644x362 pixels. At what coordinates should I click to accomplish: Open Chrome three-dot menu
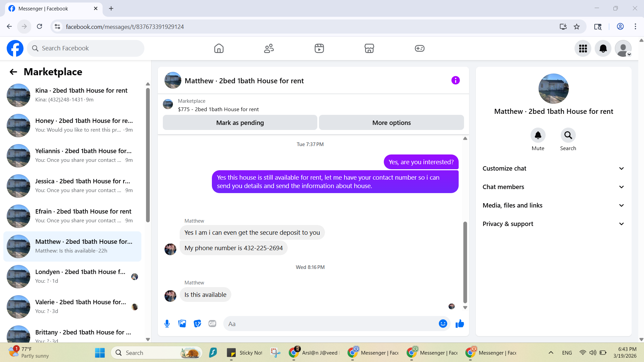635,27
